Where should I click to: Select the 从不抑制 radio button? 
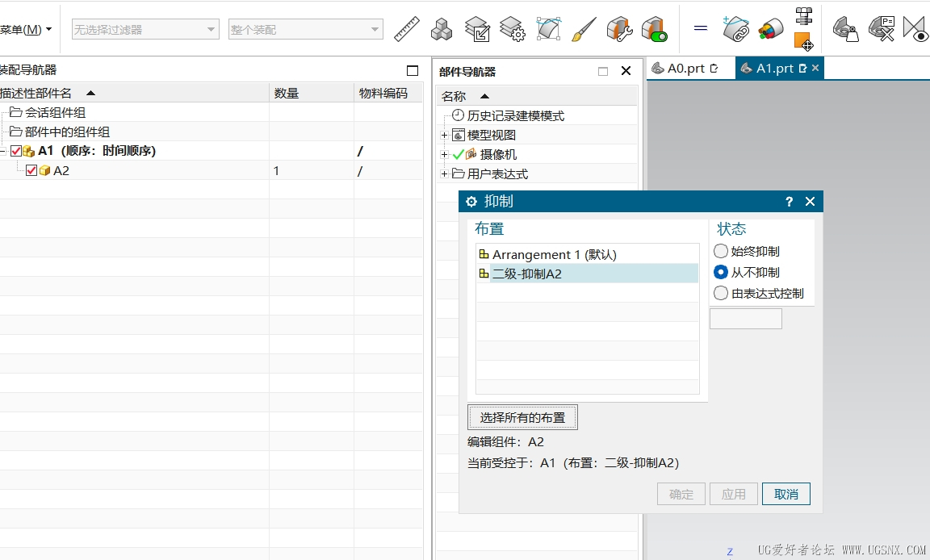(x=721, y=272)
